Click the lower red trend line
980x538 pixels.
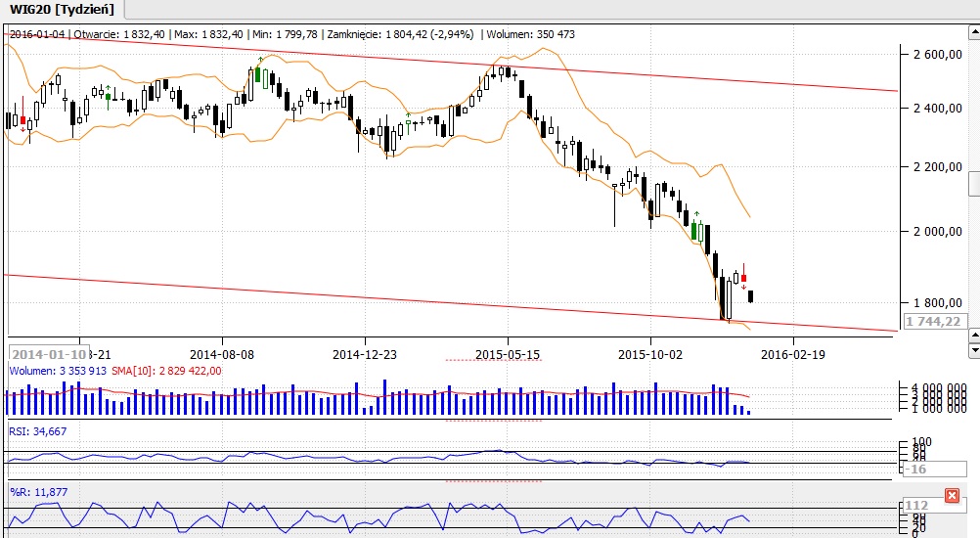click(x=391, y=301)
